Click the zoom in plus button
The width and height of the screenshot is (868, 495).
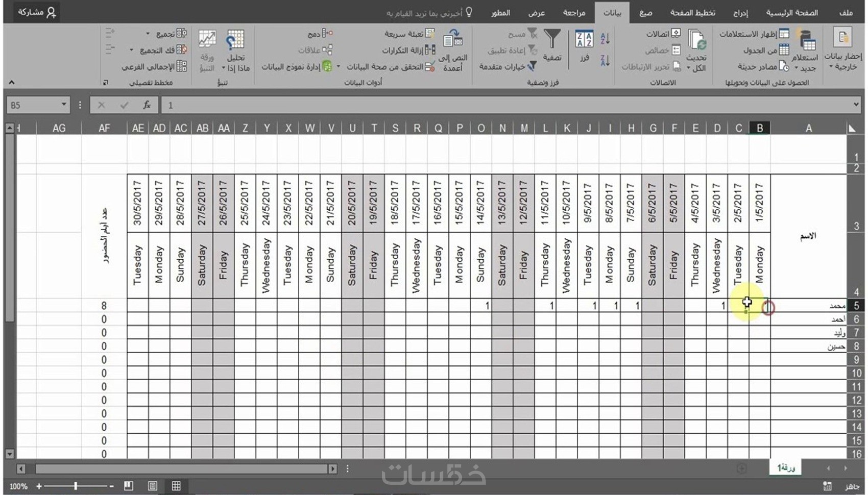coord(39,486)
